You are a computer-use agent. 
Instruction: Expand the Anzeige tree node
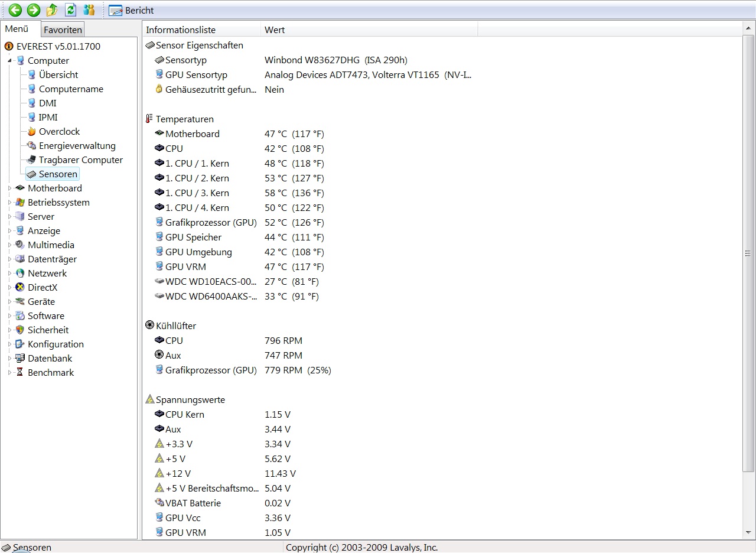pyautogui.click(x=10, y=231)
